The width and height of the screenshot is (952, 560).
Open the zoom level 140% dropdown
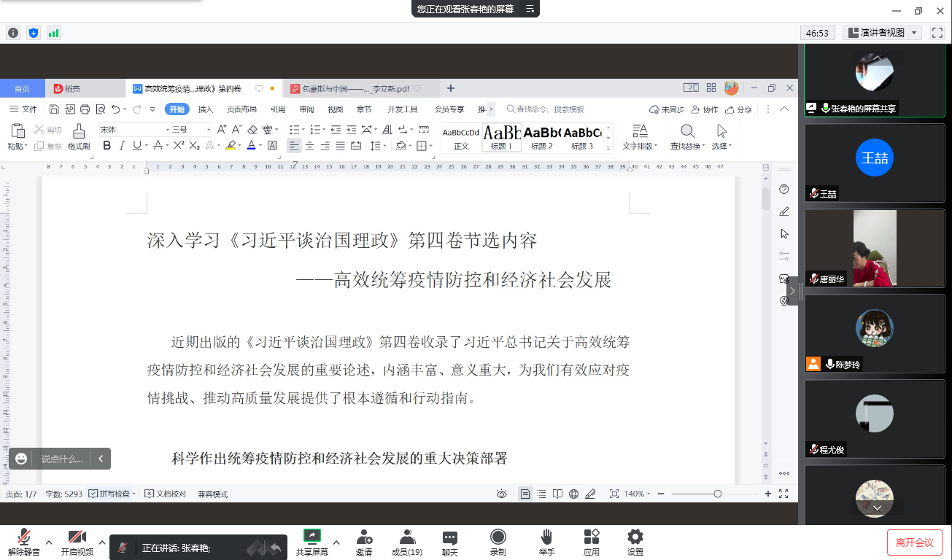(638, 494)
